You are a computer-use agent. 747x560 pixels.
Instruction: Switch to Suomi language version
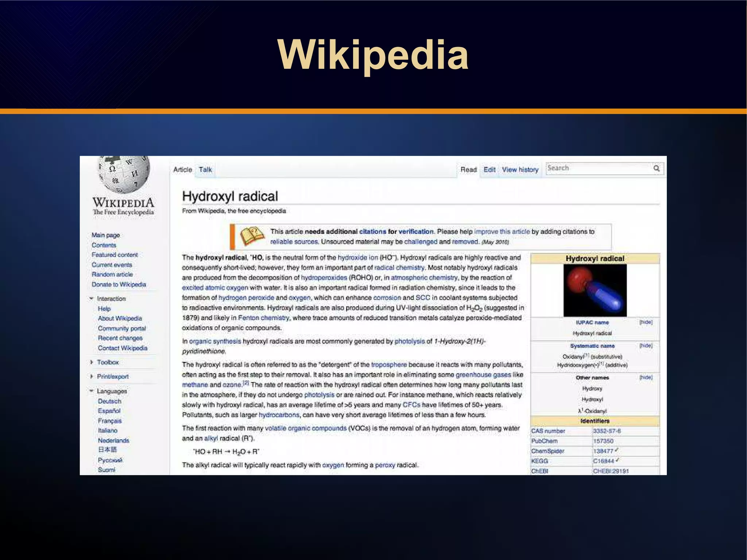click(x=107, y=470)
